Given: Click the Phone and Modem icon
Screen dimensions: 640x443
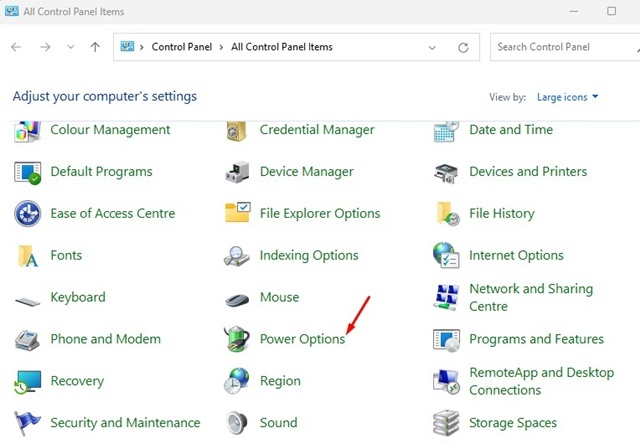Looking at the screenshot, I should coord(27,340).
